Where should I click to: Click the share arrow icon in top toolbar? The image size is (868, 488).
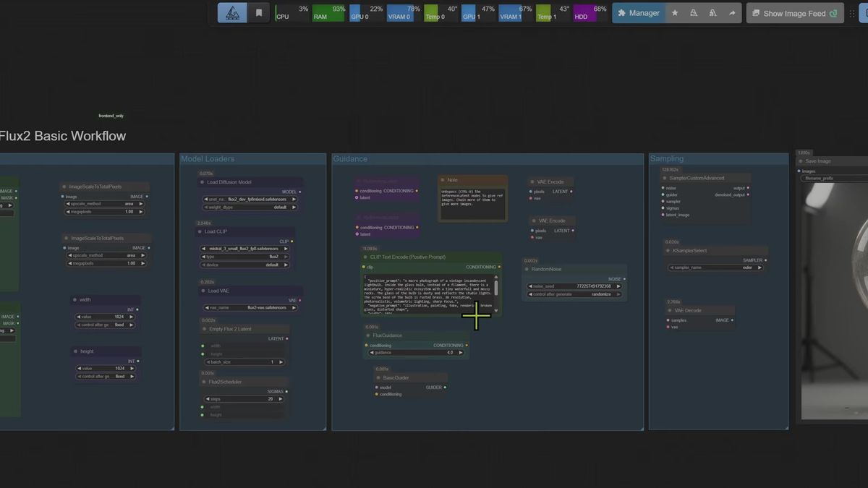point(731,13)
